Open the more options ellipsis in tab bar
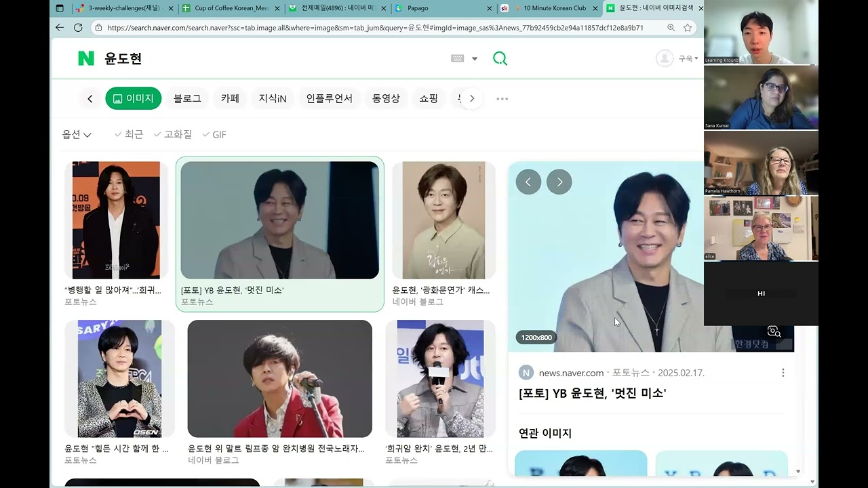Screen dimensions: 868x488 [502, 99]
